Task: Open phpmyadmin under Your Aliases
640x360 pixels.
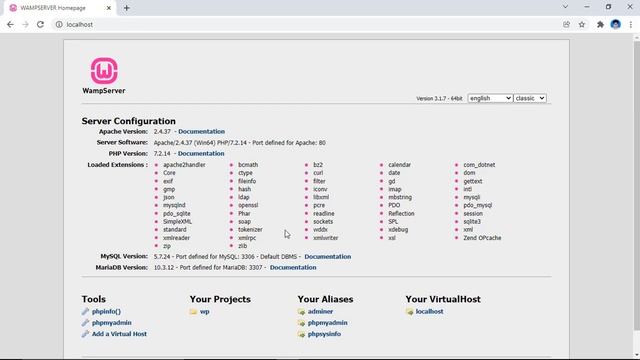Action: [328, 323]
